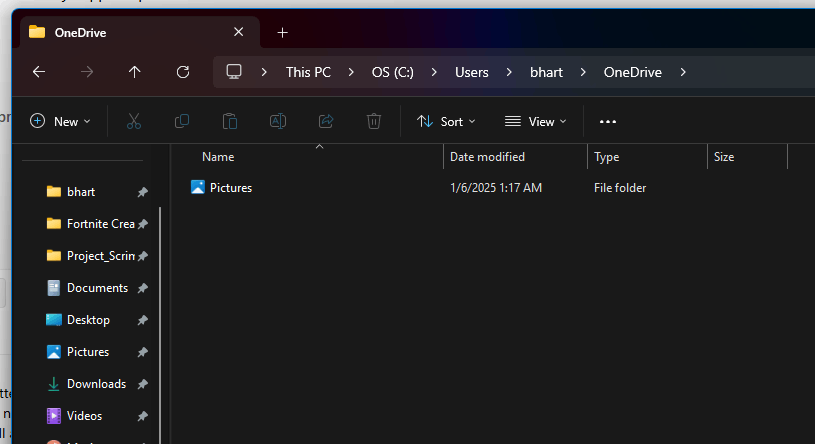Click the Delete trash icon
Image resolution: width=815 pixels, height=444 pixels.
tap(374, 122)
